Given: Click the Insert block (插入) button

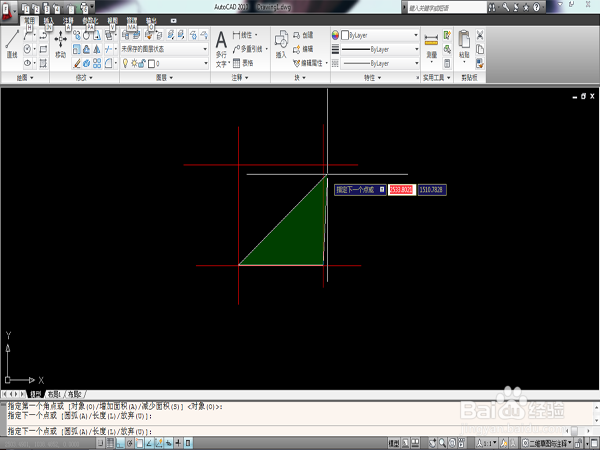Looking at the screenshot, I should coord(281,44).
